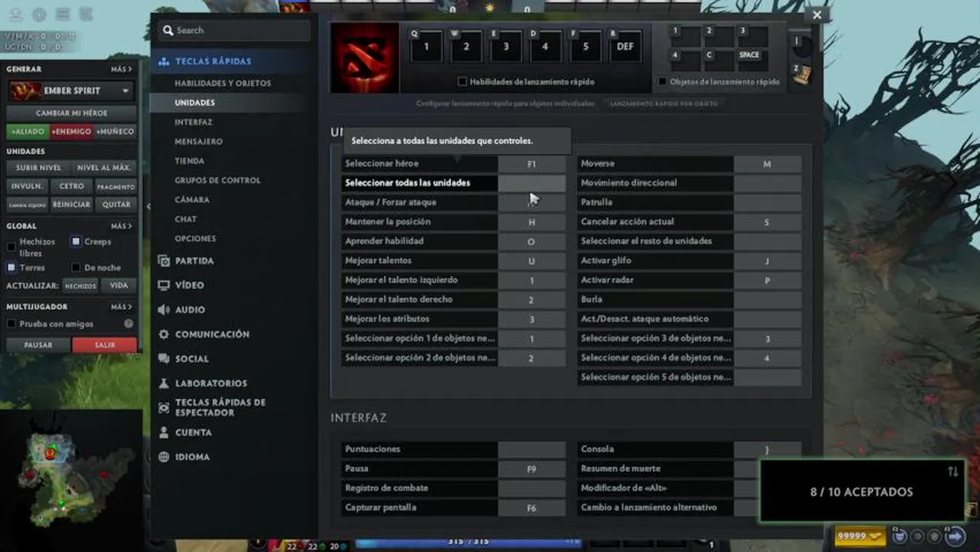Check Prueba con amigos option
This screenshot has height=552, width=980.
12,324
